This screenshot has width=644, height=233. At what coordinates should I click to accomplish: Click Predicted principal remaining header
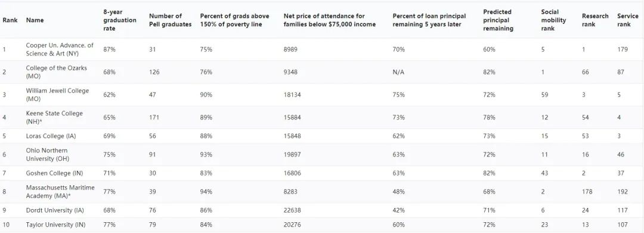point(498,20)
